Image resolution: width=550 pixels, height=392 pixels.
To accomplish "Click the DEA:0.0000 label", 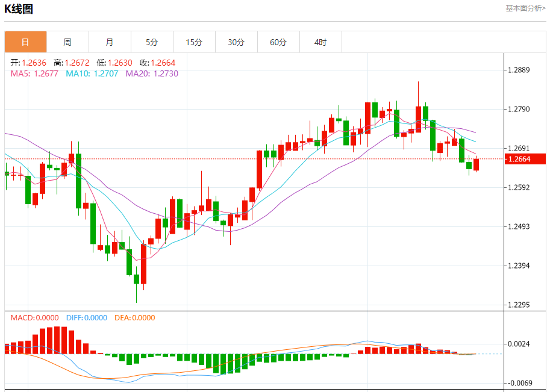I will pos(135,318).
